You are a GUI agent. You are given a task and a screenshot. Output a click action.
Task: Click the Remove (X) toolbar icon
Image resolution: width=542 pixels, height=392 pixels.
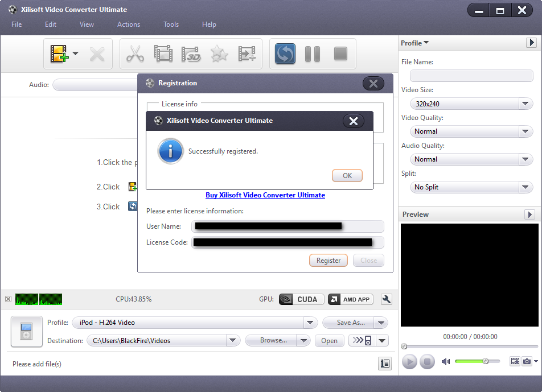click(97, 54)
